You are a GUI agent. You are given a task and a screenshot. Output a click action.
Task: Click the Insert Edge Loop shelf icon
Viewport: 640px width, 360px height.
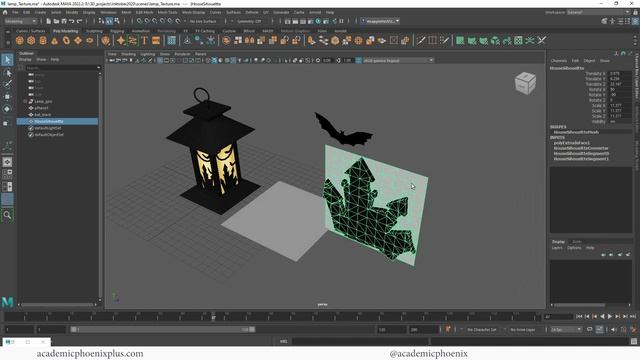(x=433, y=40)
